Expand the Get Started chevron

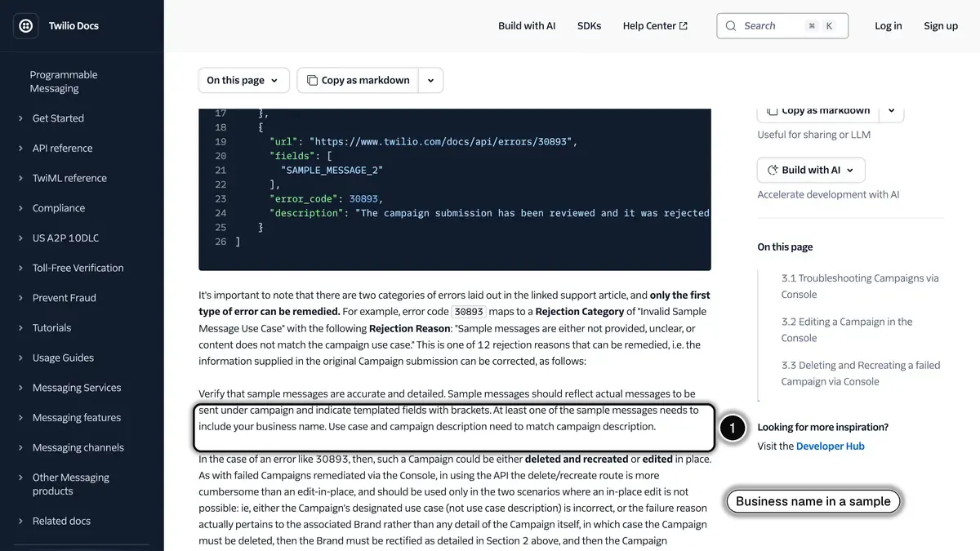[x=20, y=118]
